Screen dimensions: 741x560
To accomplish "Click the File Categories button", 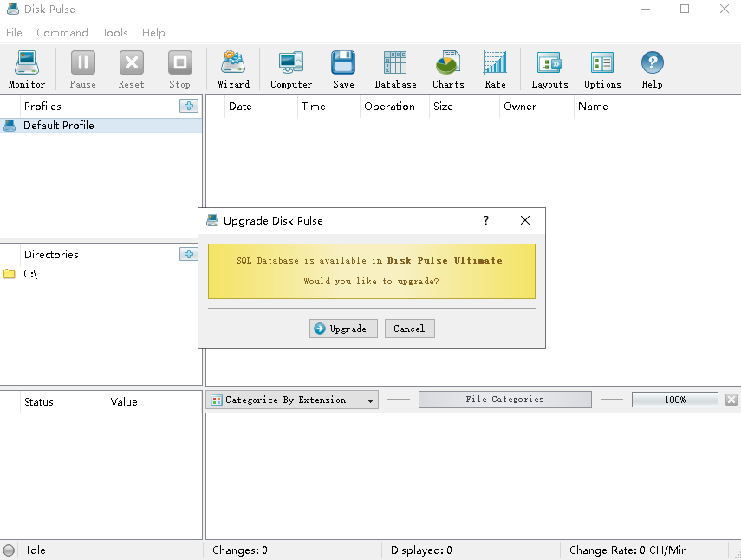I will click(x=504, y=400).
